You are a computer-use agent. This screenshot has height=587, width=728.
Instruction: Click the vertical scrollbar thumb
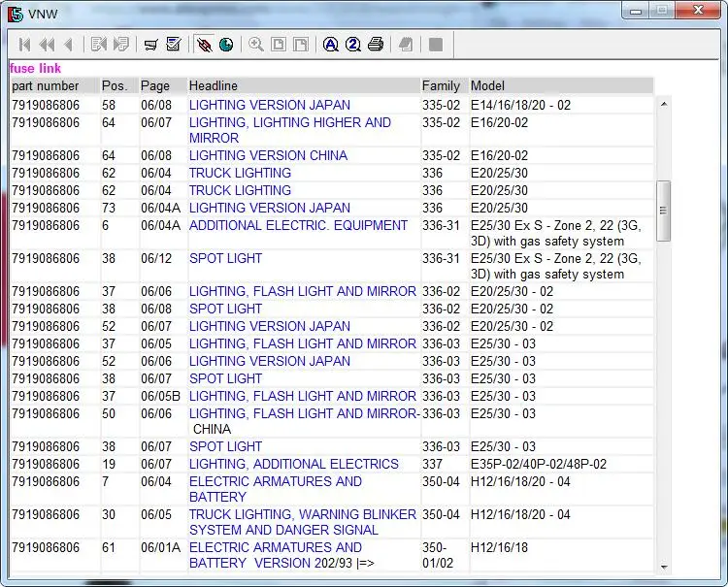click(664, 211)
